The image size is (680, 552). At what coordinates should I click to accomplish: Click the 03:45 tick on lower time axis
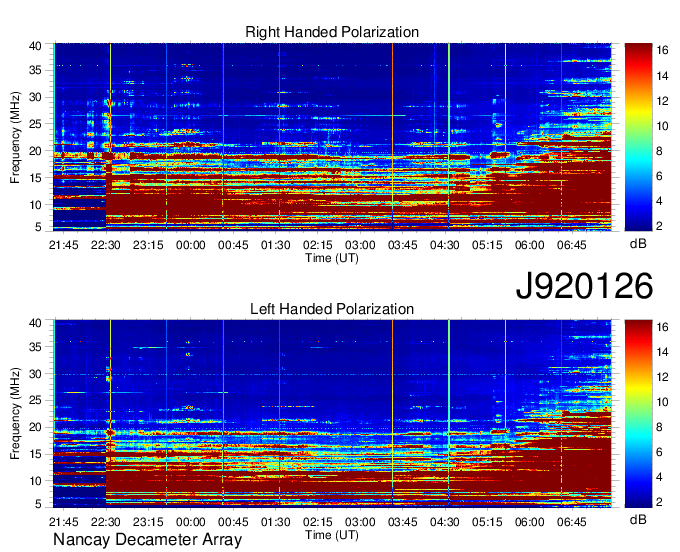pos(402,522)
